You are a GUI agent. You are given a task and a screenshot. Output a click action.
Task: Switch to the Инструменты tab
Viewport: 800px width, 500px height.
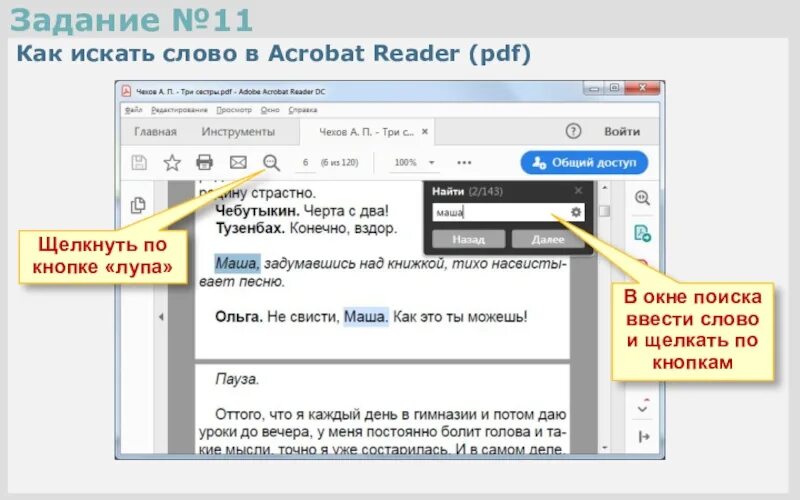pyautogui.click(x=238, y=132)
